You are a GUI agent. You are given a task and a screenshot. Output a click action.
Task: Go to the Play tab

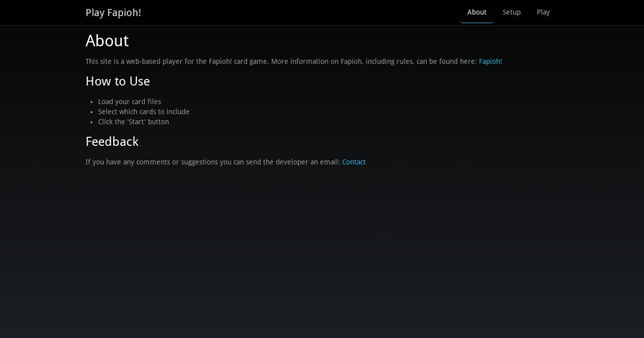pos(543,12)
